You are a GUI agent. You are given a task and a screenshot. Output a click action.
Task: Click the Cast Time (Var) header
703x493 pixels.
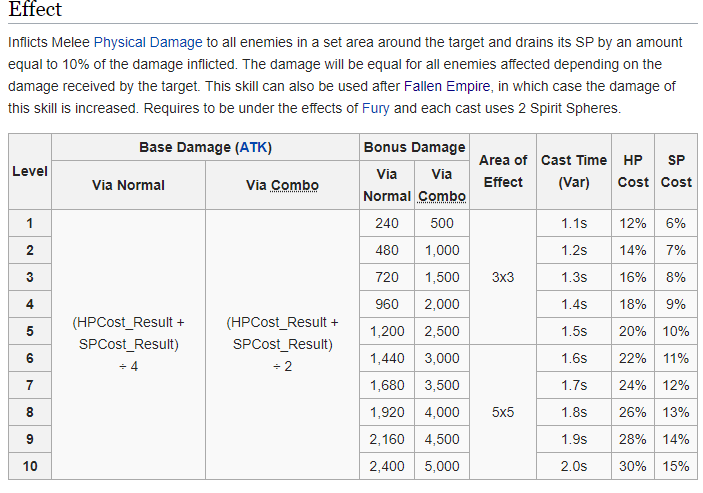click(574, 171)
